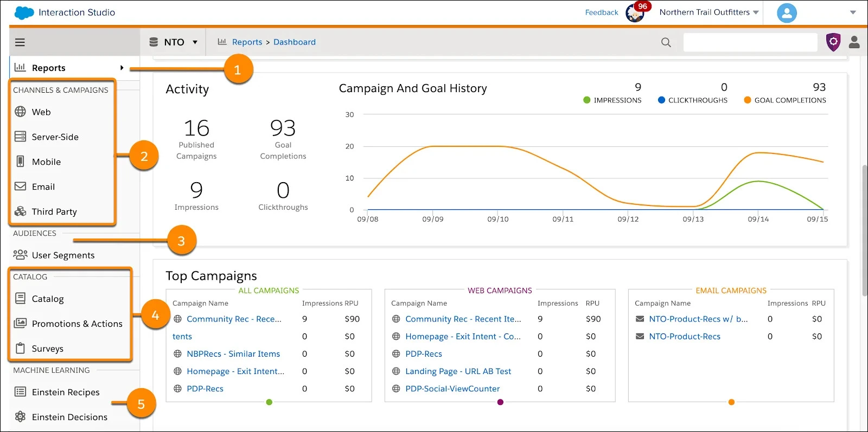Select the Mobile channel item
This screenshot has width=868, height=432.
tap(46, 162)
